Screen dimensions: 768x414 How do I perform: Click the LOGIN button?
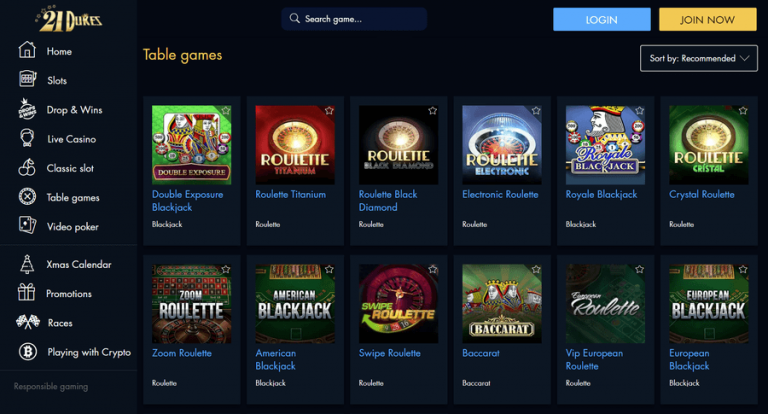click(x=601, y=20)
